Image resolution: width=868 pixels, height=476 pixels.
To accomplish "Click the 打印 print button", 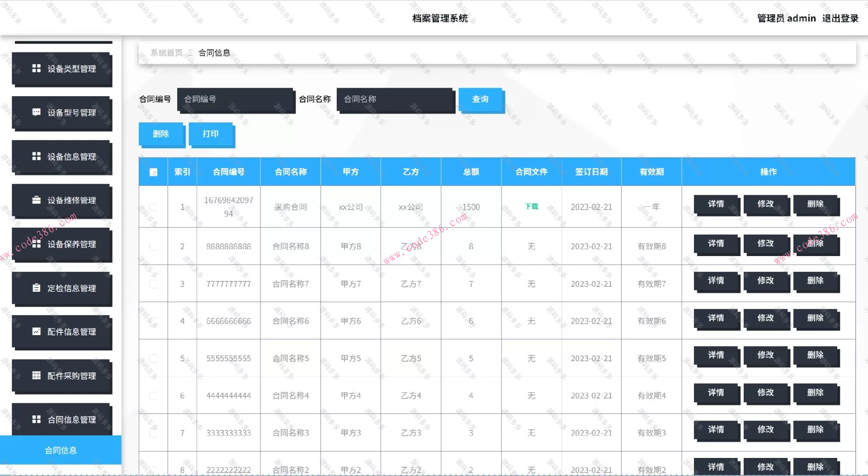I will coord(211,134).
